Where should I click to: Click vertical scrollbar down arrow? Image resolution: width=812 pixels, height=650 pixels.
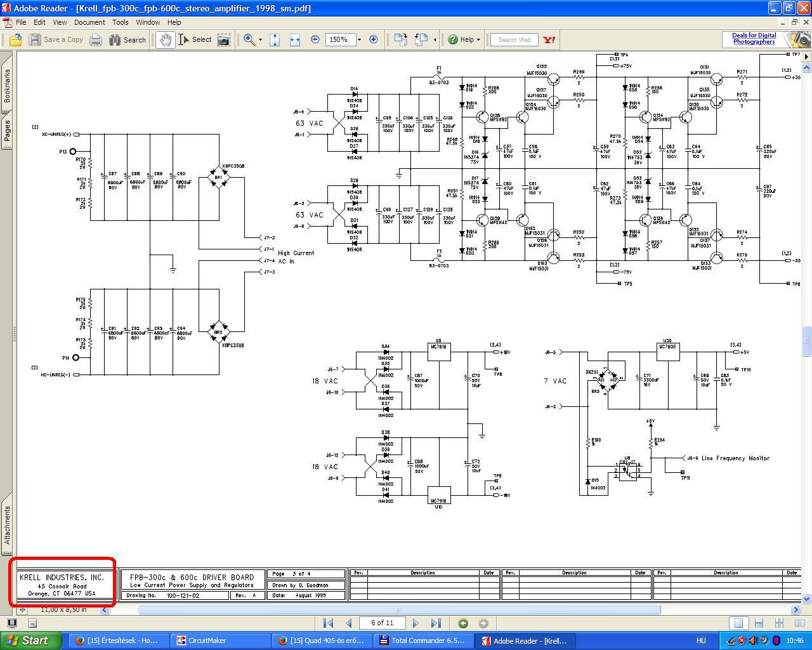click(x=807, y=599)
